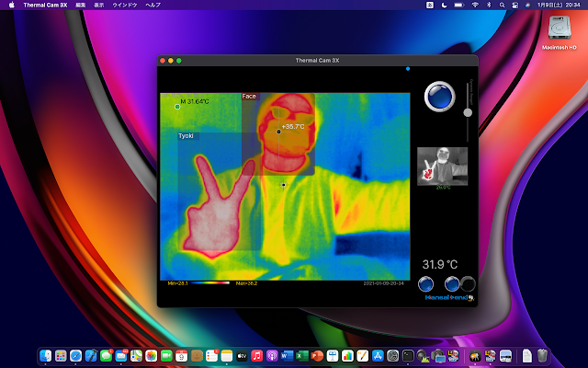Open the Macintosh HD desktop drive

coord(560,32)
